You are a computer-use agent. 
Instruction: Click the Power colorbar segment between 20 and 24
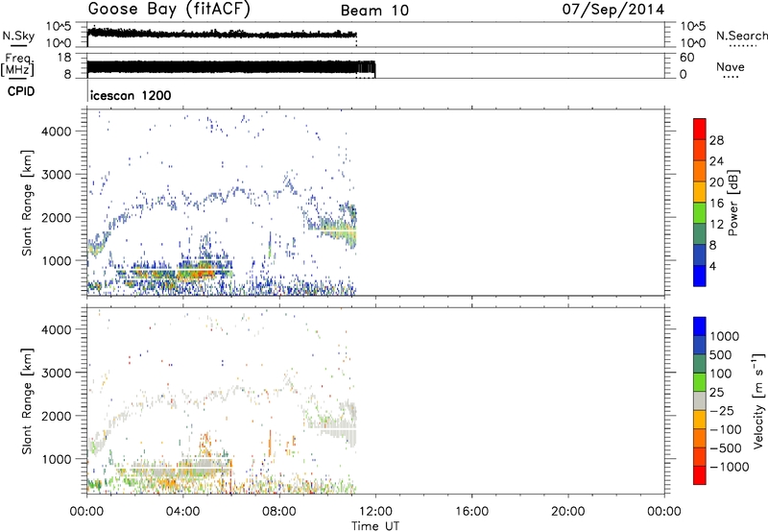tap(700, 172)
